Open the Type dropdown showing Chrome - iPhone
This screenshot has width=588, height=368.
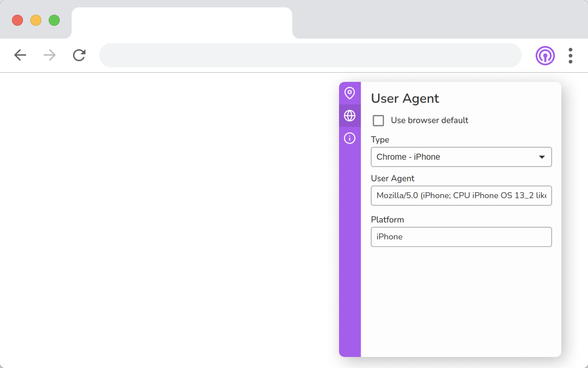(455, 157)
